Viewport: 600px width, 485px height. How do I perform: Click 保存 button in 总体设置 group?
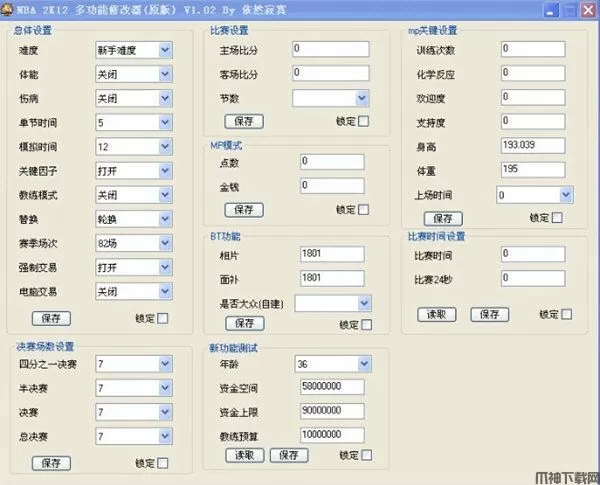(x=51, y=318)
